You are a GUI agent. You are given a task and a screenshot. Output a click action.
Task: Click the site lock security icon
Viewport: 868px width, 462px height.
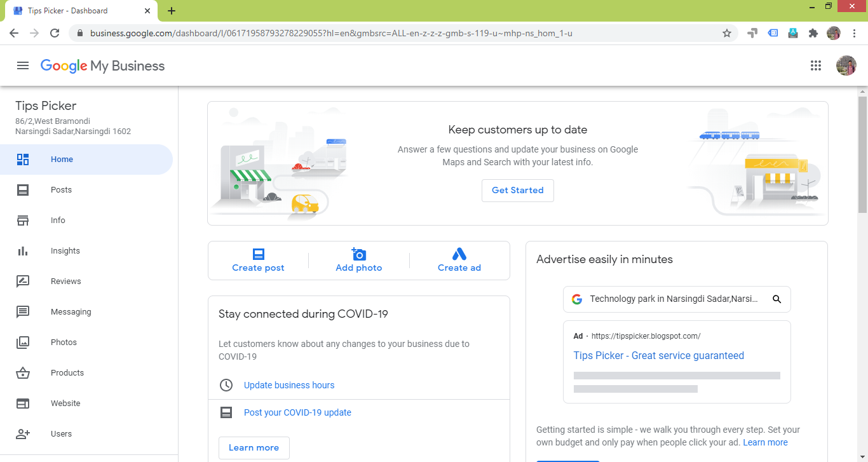coord(80,33)
